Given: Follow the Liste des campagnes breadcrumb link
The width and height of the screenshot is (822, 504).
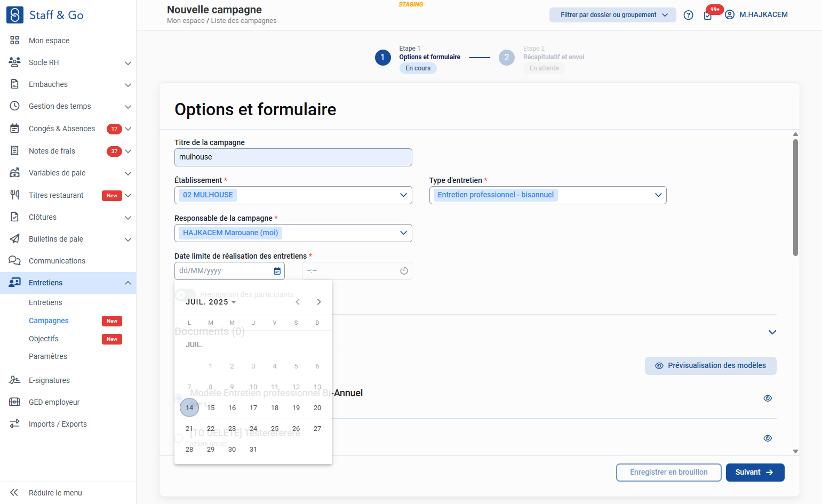Looking at the screenshot, I should [x=244, y=21].
